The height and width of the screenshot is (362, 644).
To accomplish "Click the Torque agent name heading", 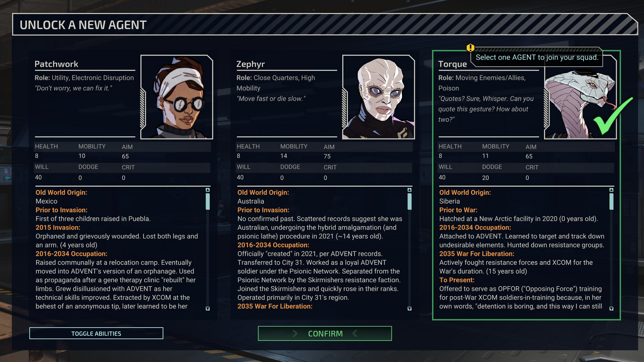I will [x=452, y=64].
